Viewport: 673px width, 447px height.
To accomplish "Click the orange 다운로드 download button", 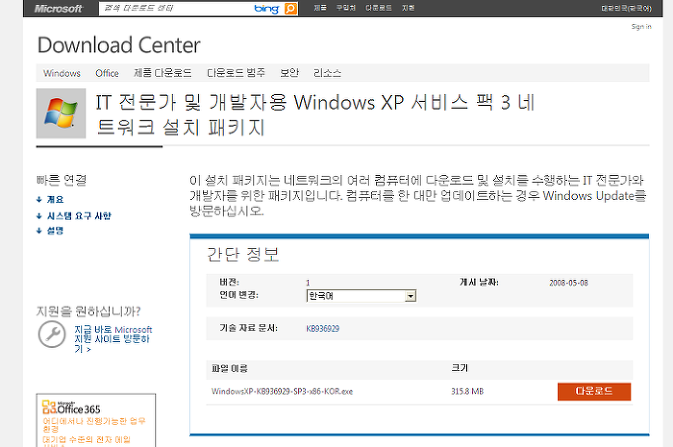I will [x=594, y=392].
